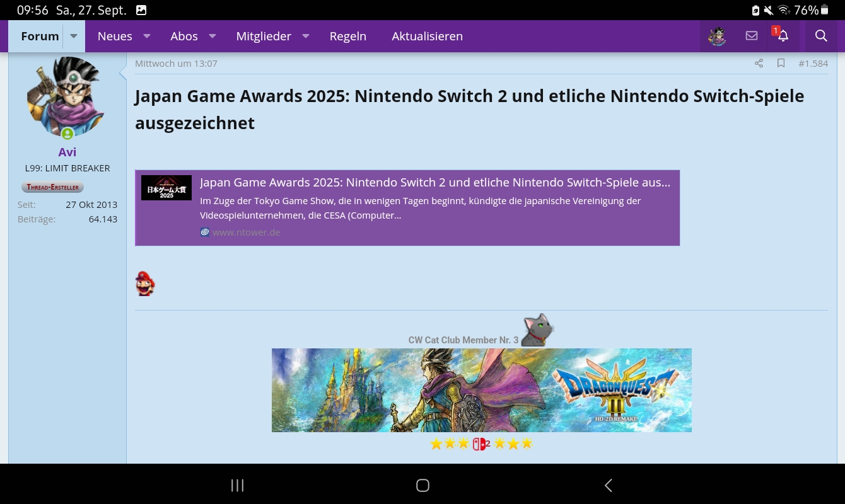Click the Dragon Quest III signature banner
Image resolution: width=845 pixels, height=504 pixels.
click(481, 390)
